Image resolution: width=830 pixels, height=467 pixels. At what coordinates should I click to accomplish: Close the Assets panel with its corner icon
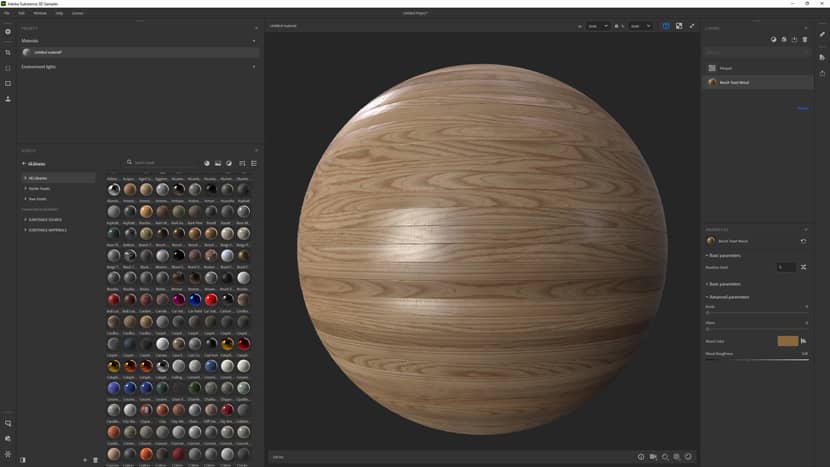tap(257, 150)
